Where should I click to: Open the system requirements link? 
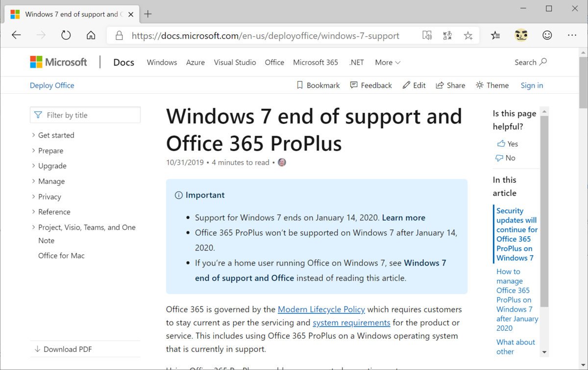351,322
